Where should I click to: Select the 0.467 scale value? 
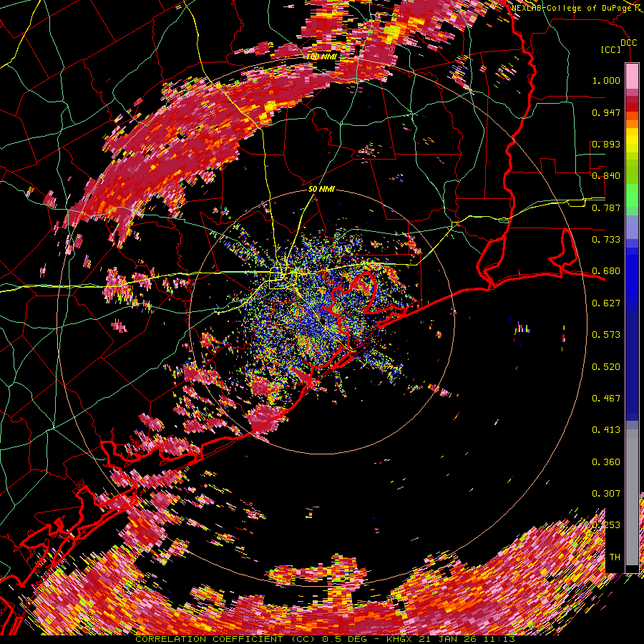pos(606,399)
